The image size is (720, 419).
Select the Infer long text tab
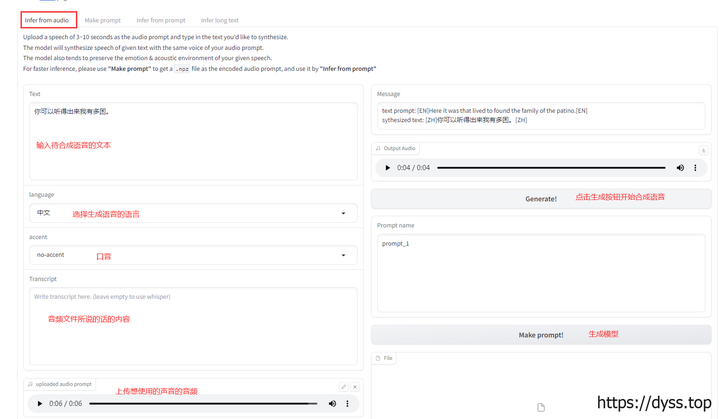click(x=220, y=20)
